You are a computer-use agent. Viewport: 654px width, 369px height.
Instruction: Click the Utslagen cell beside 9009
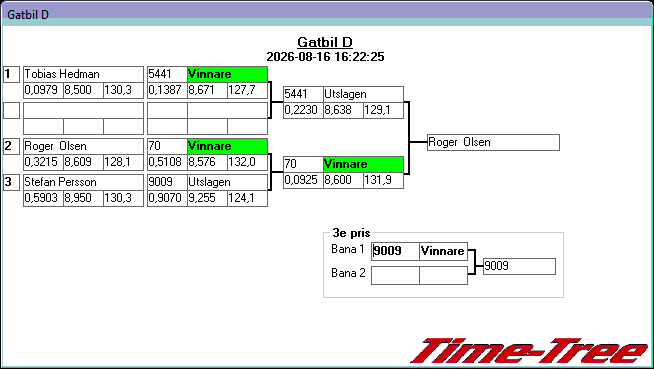pyautogui.click(x=227, y=182)
